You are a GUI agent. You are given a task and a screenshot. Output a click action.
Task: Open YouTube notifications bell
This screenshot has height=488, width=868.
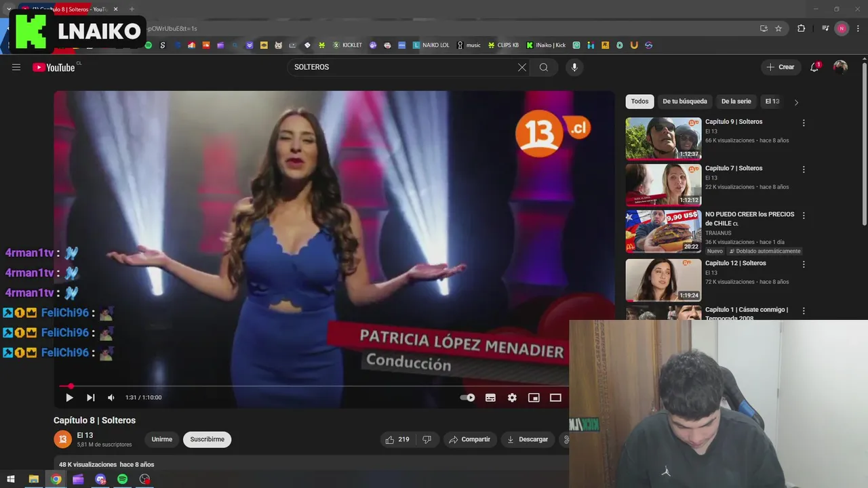pyautogui.click(x=815, y=67)
